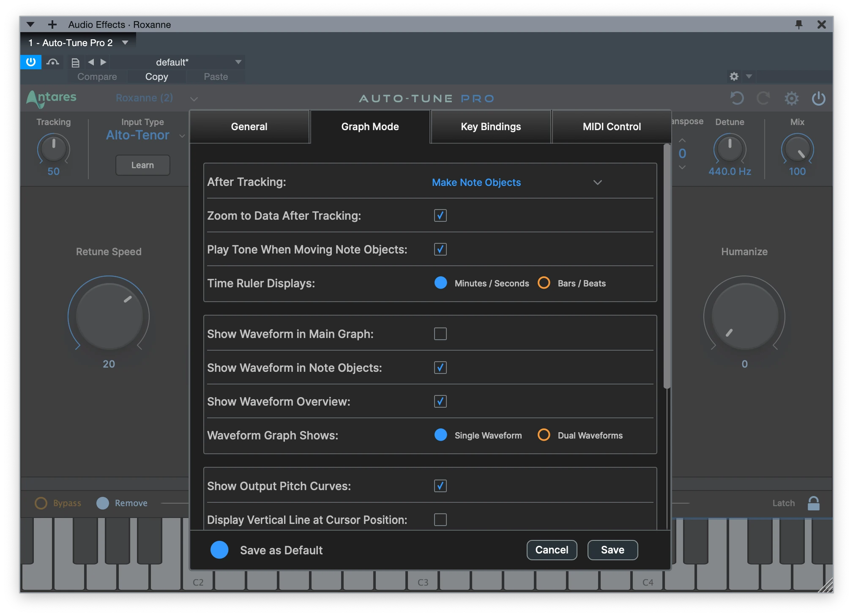Go to previous preset arrow
Screen dimensions: 853x616
point(91,62)
